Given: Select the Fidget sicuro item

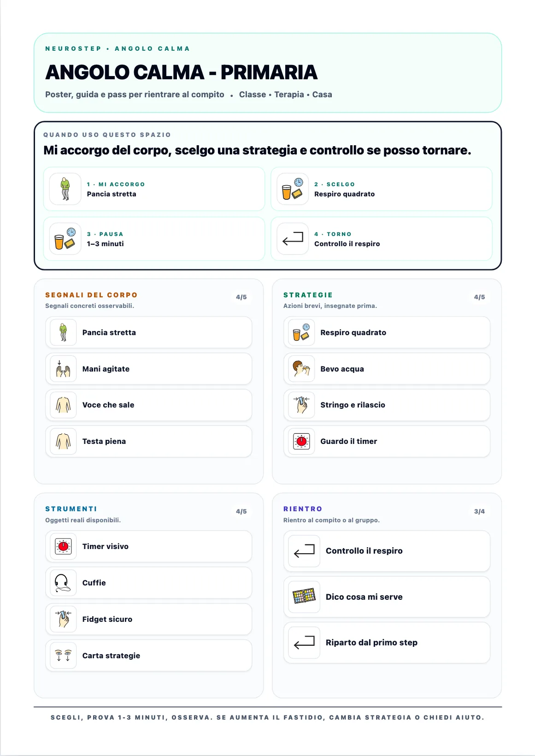Looking at the screenshot, I should 148,619.
